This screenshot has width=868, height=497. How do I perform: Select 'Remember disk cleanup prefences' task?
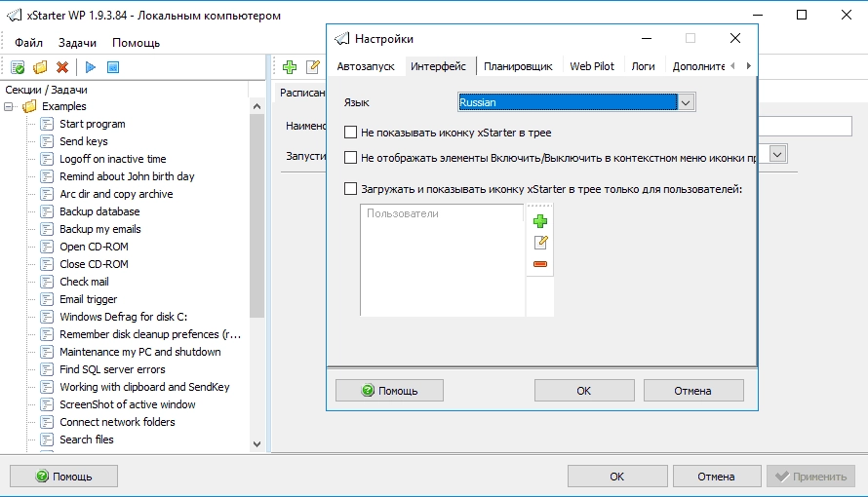(150, 334)
